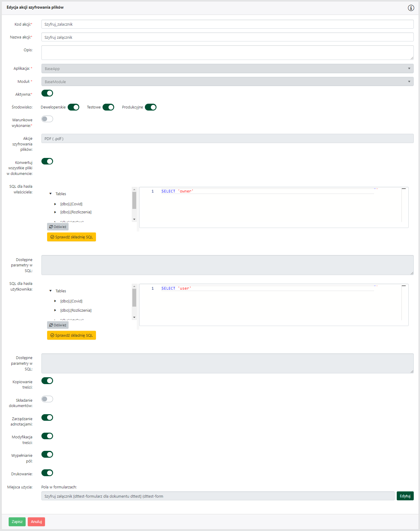Expand [dbo].[Covid] in owner SQL tree
The width and height of the screenshot is (420, 531).
(x=55, y=204)
